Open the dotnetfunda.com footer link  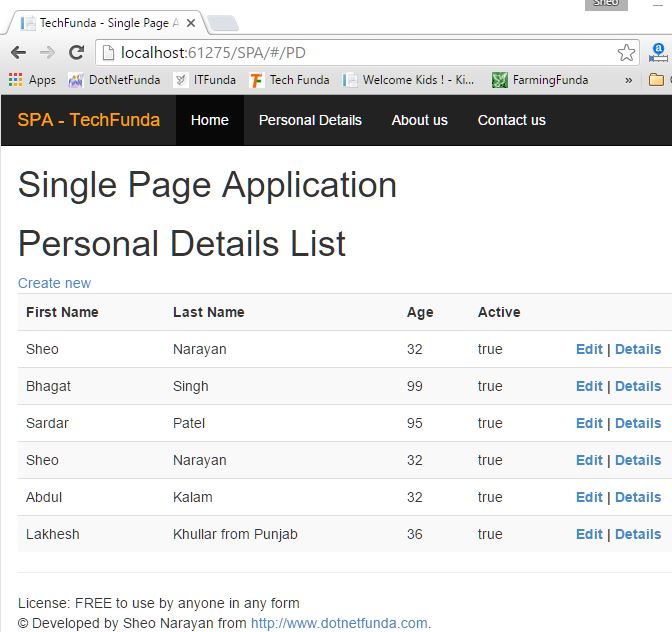pyautogui.click(x=339, y=623)
